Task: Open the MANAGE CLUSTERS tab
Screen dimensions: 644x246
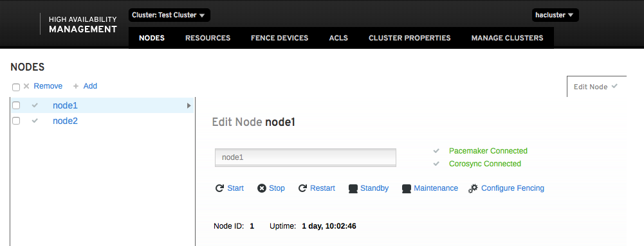Action: 507,38
